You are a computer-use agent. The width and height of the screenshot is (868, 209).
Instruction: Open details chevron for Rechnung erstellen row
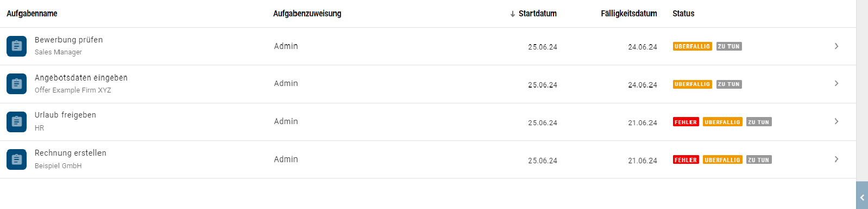click(836, 159)
